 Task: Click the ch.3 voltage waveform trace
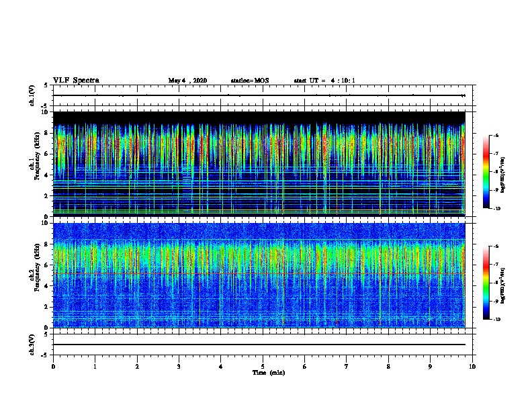(259, 345)
